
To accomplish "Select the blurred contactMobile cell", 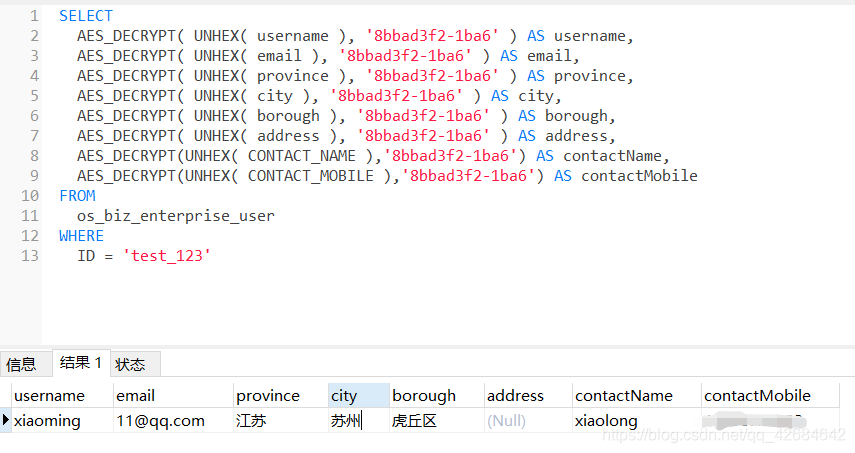I will (x=769, y=420).
